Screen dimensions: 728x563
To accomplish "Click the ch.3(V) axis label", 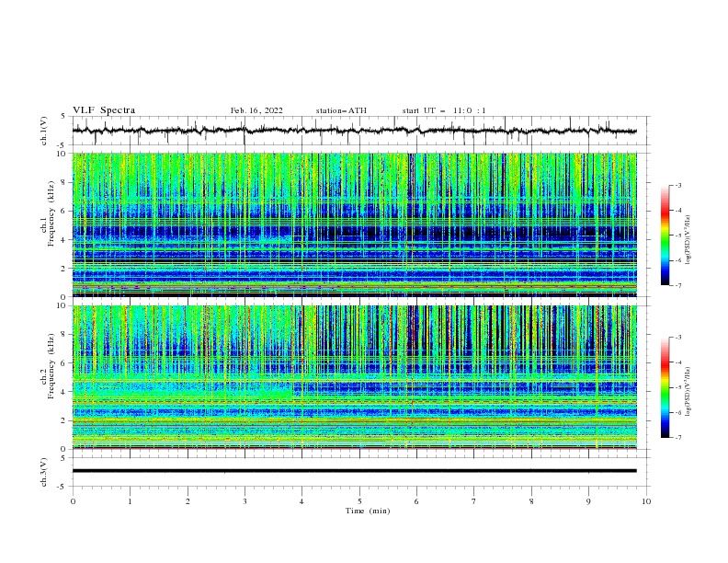I will (44, 472).
